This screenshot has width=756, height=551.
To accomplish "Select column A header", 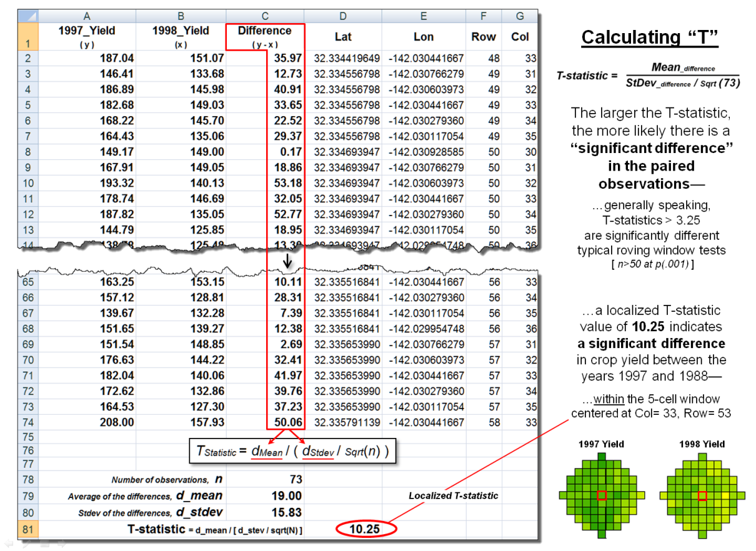I will click(x=87, y=16).
